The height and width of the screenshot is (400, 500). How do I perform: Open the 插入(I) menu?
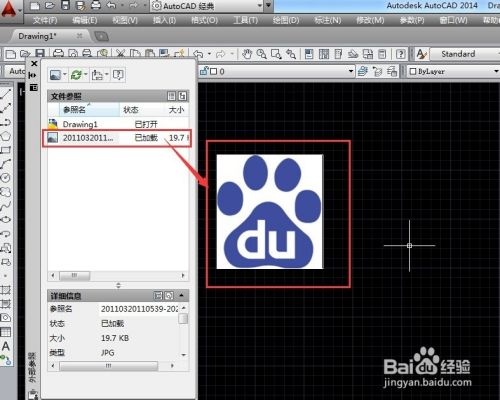[165, 20]
